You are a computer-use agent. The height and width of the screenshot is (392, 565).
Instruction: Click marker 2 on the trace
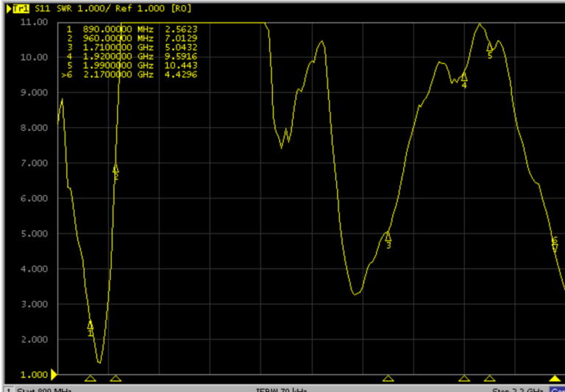click(116, 172)
